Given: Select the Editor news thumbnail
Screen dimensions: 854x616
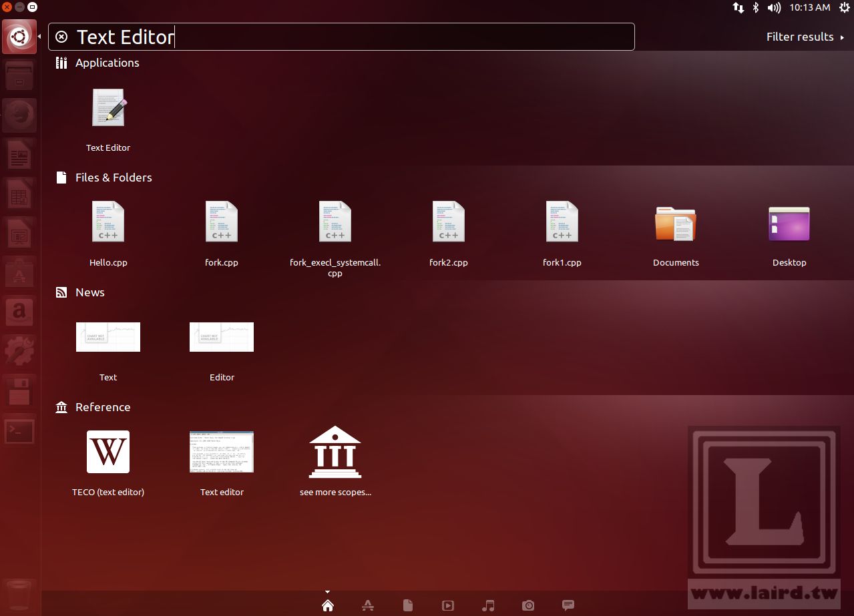Looking at the screenshot, I should pyautogui.click(x=222, y=337).
